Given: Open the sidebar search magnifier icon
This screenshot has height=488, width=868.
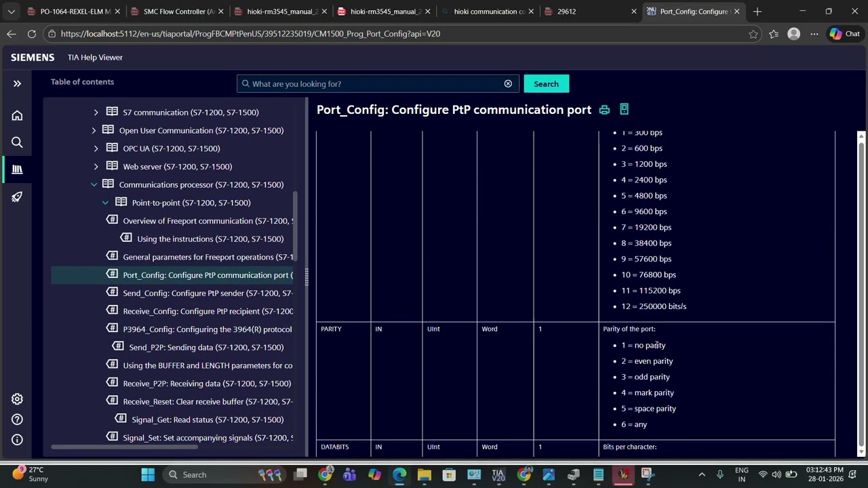Looking at the screenshot, I should pyautogui.click(x=17, y=142).
